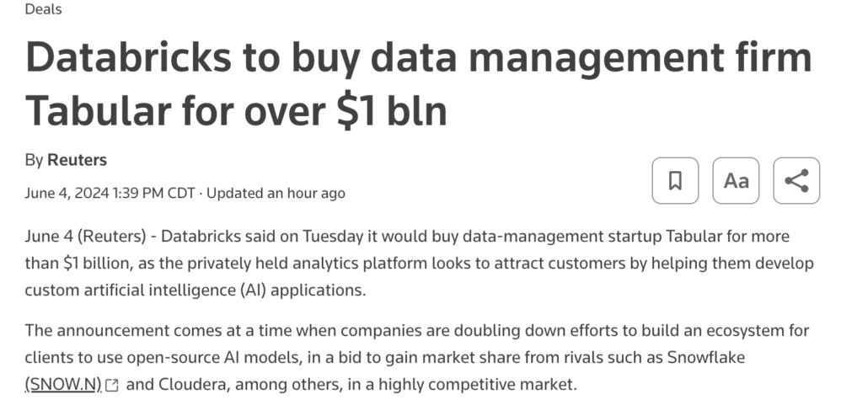
Task: Click the external link icon beside SNOW.N
Action: 112,385
